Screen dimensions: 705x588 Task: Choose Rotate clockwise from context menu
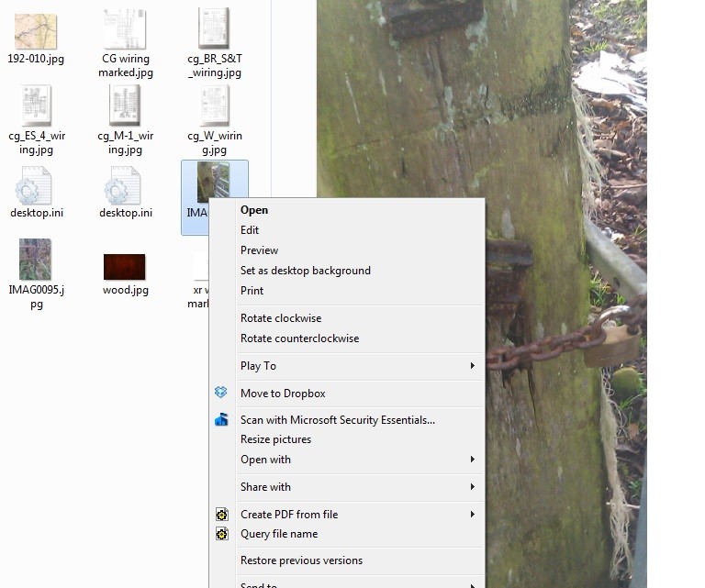click(x=281, y=318)
